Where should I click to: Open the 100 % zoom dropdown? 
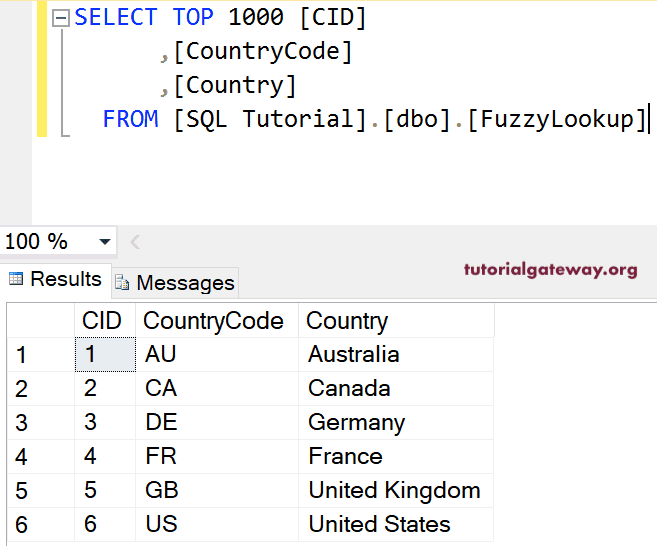(104, 241)
